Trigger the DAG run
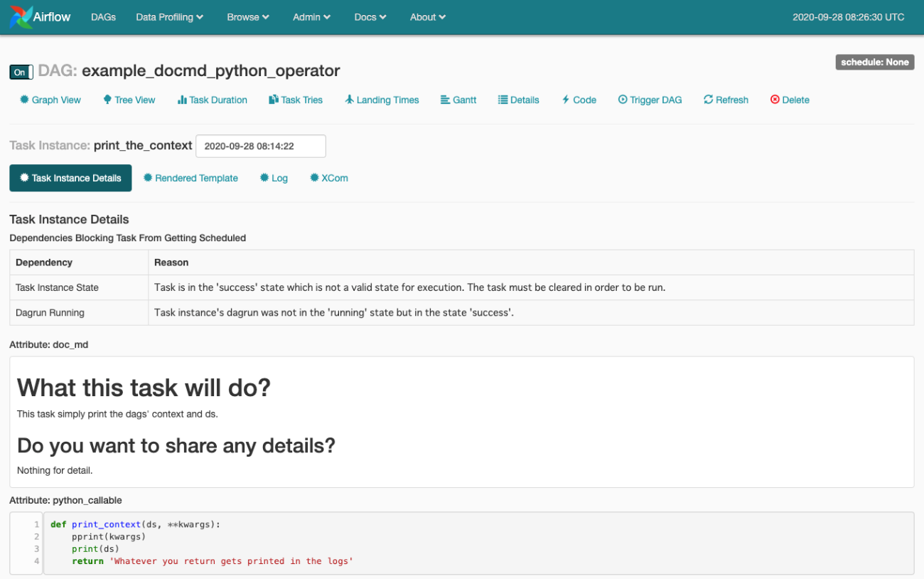The height and width of the screenshot is (579, 924). tap(650, 100)
